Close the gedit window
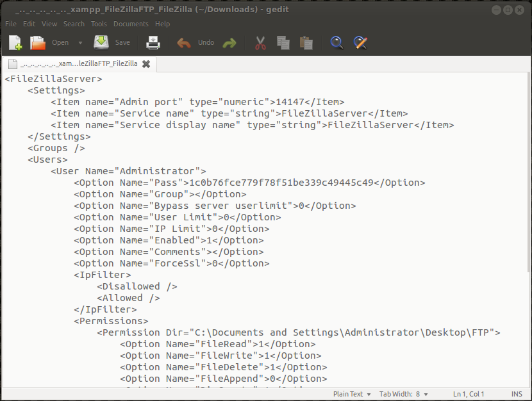 coord(519,10)
